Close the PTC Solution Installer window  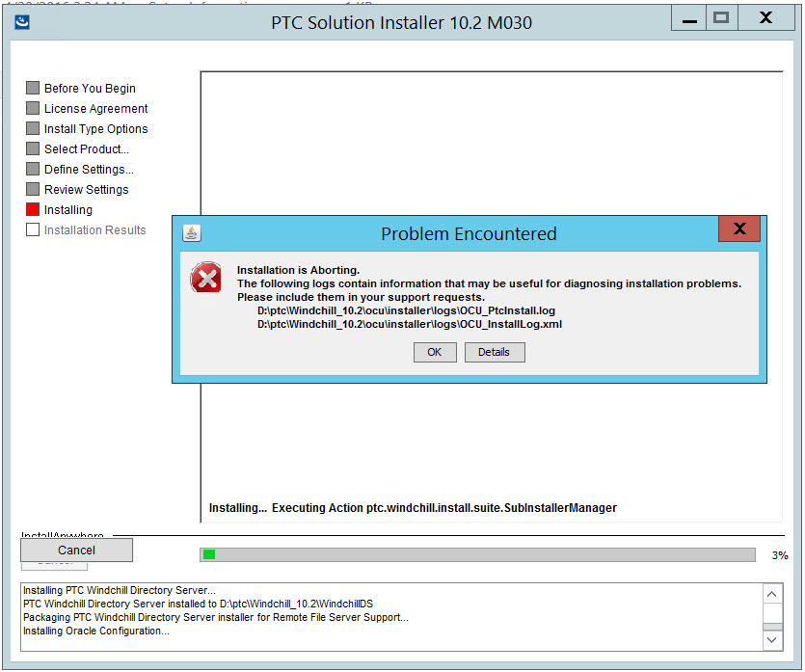(766, 18)
